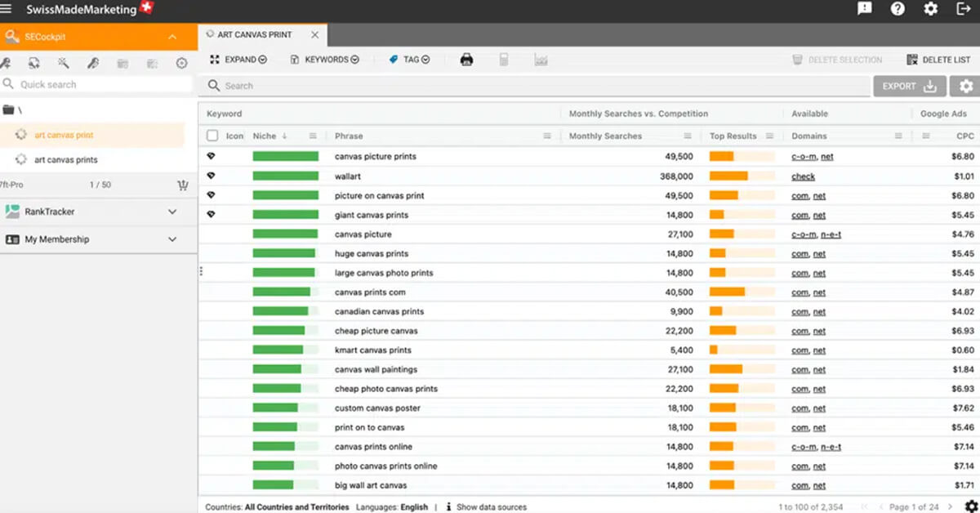
Task: Click the phrase huge canvas prints
Action: 371,254
